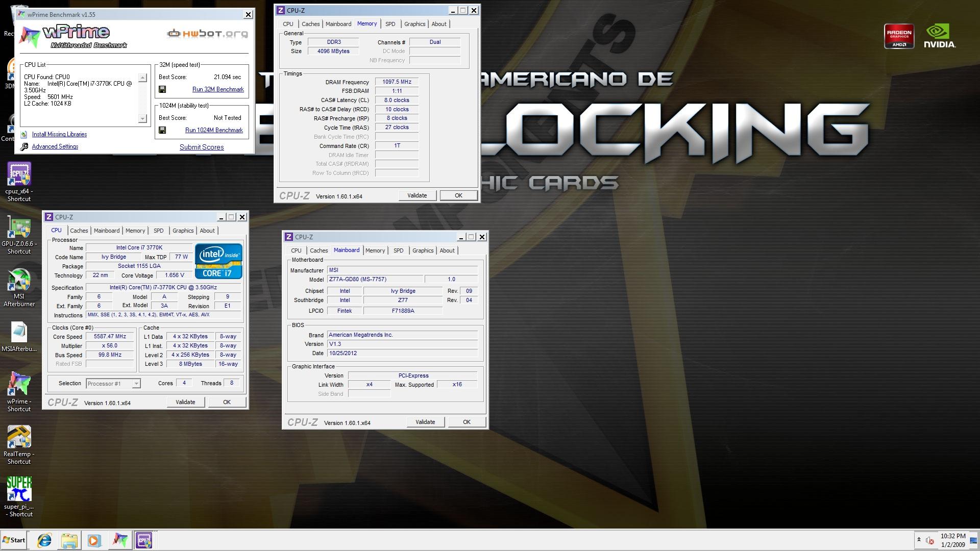Image resolution: width=980 pixels, height=551 pixels.
Task: Run the 32M Benchmark in wPrime
Action: [x=218, y=89]
